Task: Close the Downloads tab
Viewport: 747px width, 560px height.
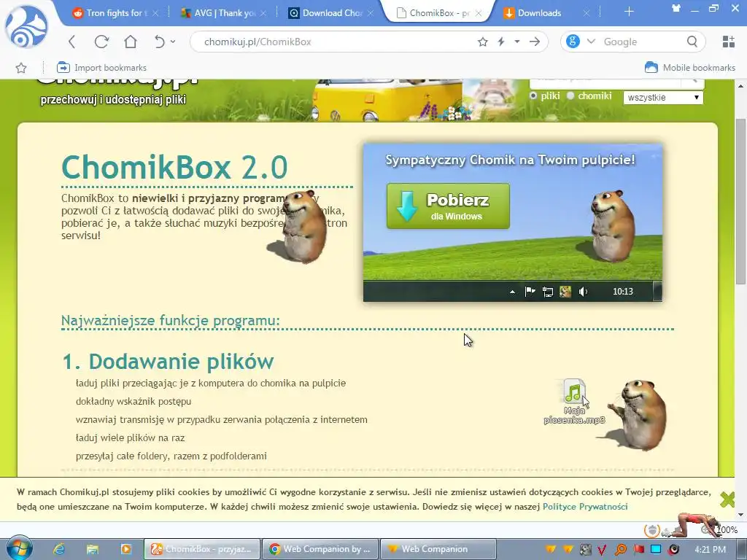Action: point(587,13)
